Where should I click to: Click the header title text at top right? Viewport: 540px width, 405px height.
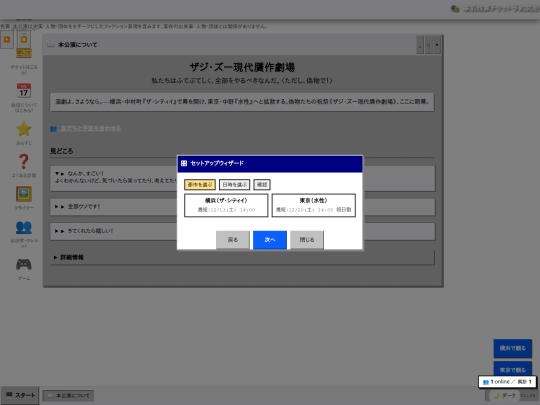[501, 9]
